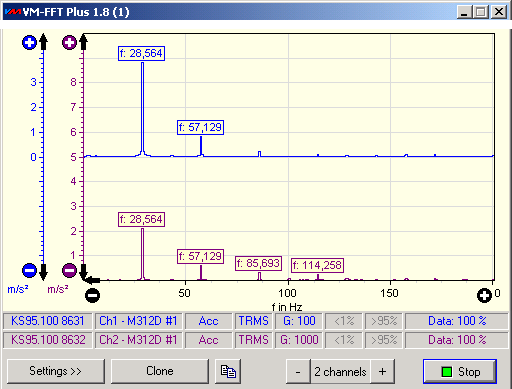The width and height of the screenshot is (512, 389).
Task: Change Ch2 Acc measurement mode
Action: [208, 340]
